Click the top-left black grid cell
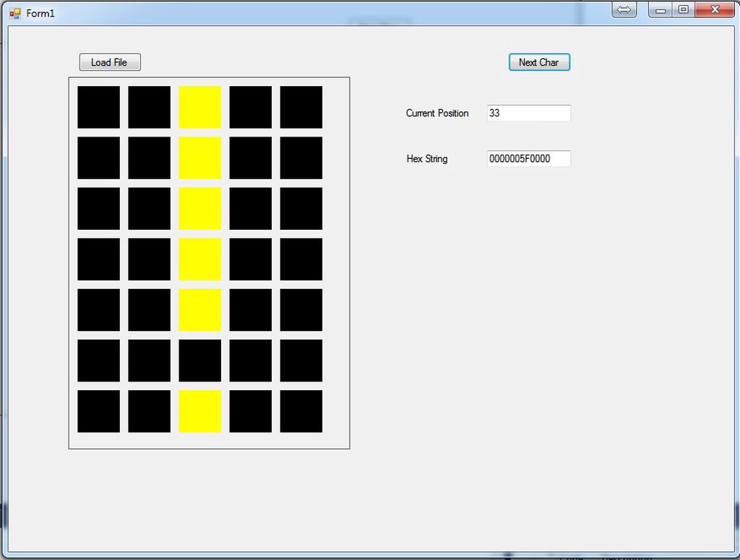 [98, 107]
